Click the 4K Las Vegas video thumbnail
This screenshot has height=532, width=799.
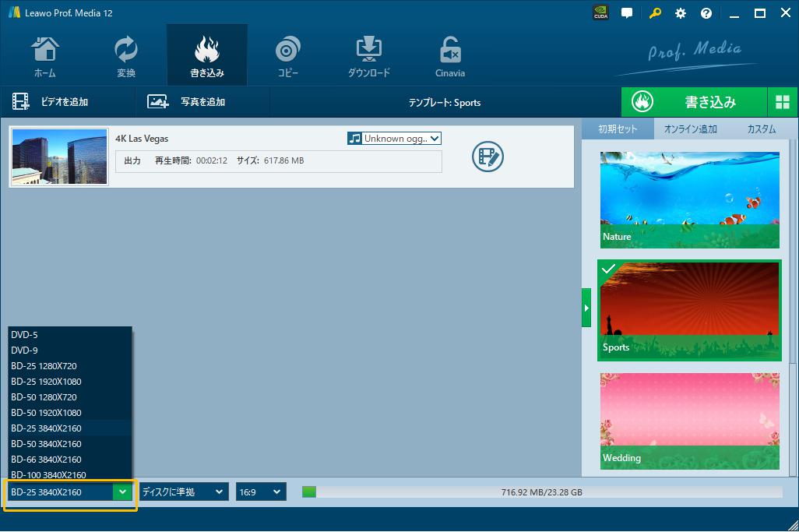coord(60,157)
